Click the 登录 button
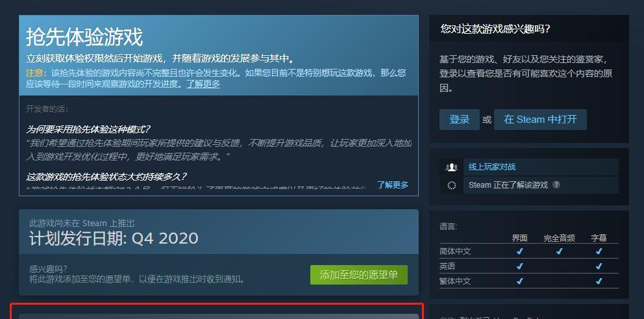644x319 pixels. 459,120
